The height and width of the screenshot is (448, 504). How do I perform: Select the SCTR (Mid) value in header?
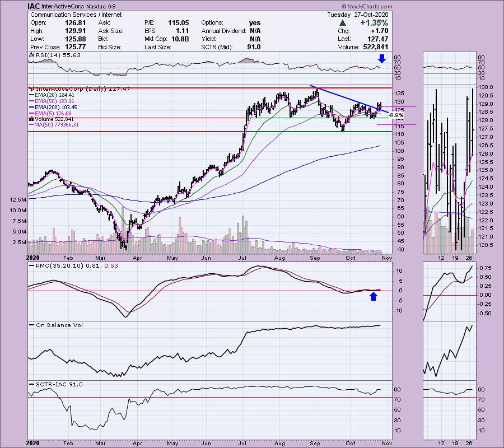click(254, 47)
